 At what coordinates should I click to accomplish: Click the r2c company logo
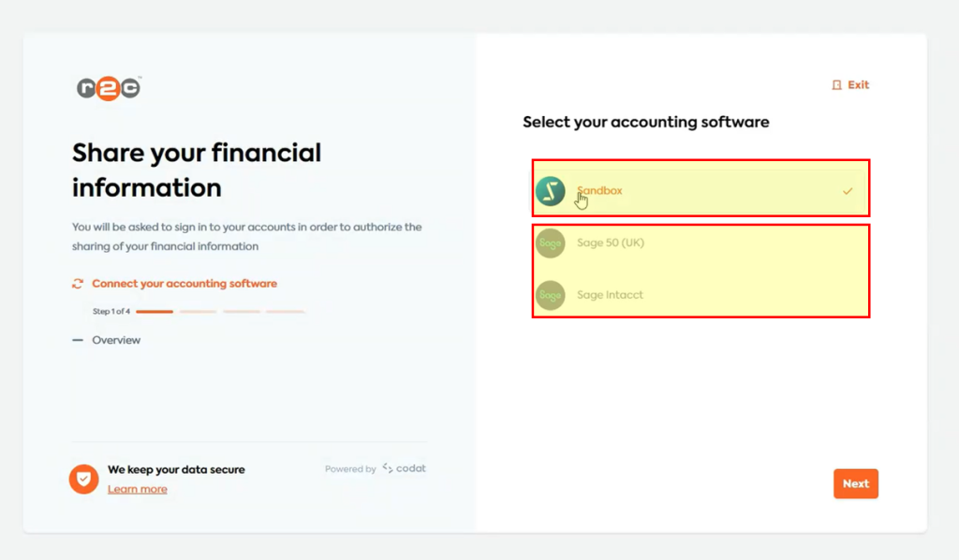tap(107, 86)
